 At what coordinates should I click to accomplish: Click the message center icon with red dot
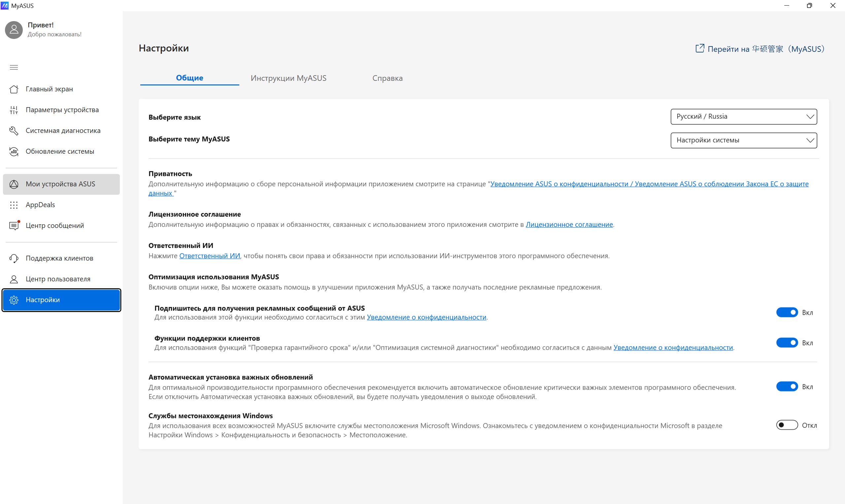click(14, 226)
